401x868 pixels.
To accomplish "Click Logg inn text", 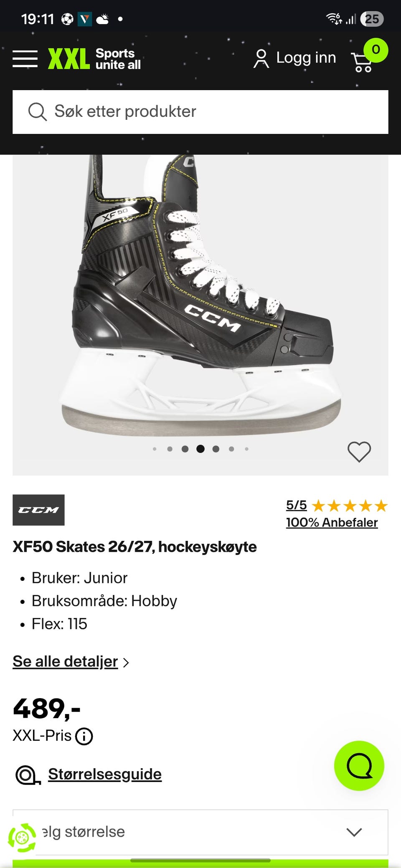I will tap(306, 58).
